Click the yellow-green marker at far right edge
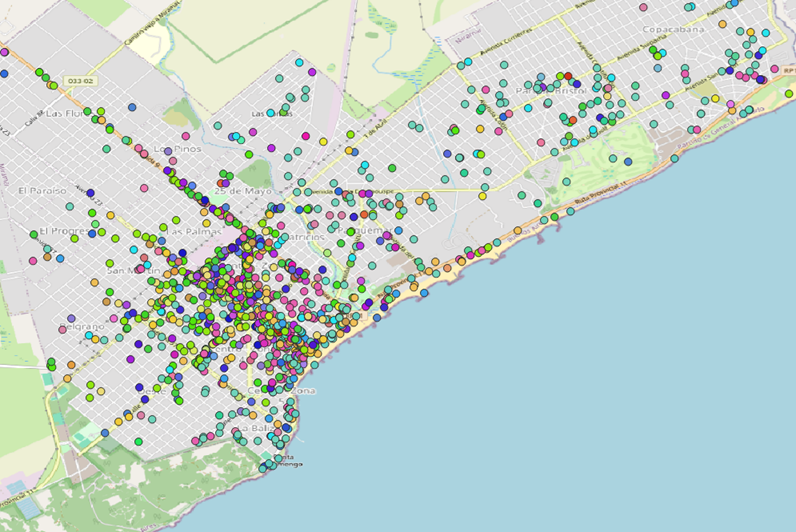 [789, 94]
